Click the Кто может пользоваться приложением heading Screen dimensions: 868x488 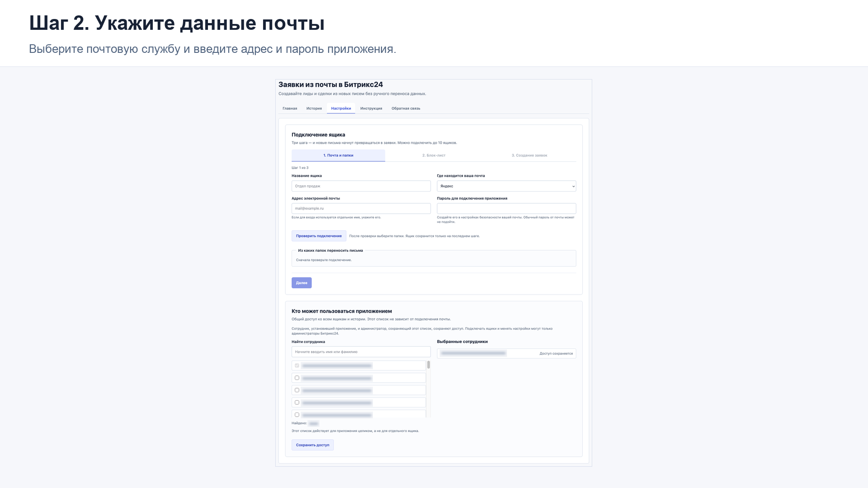coord(342,311)
